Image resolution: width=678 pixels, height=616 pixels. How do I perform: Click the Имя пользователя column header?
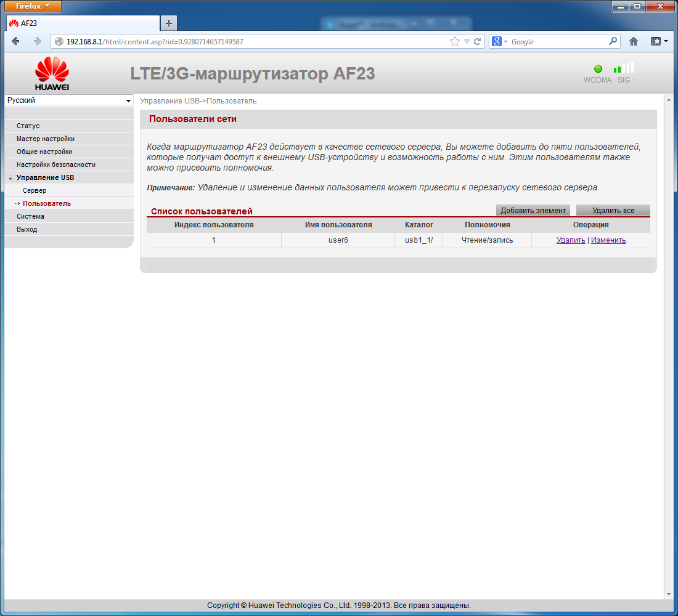(x=338, y=225)
